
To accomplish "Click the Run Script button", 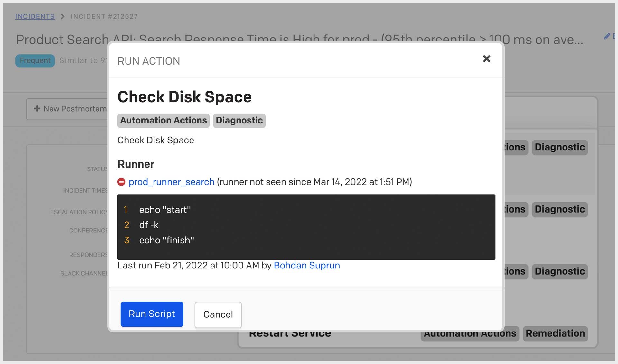I will coord(152,314).
